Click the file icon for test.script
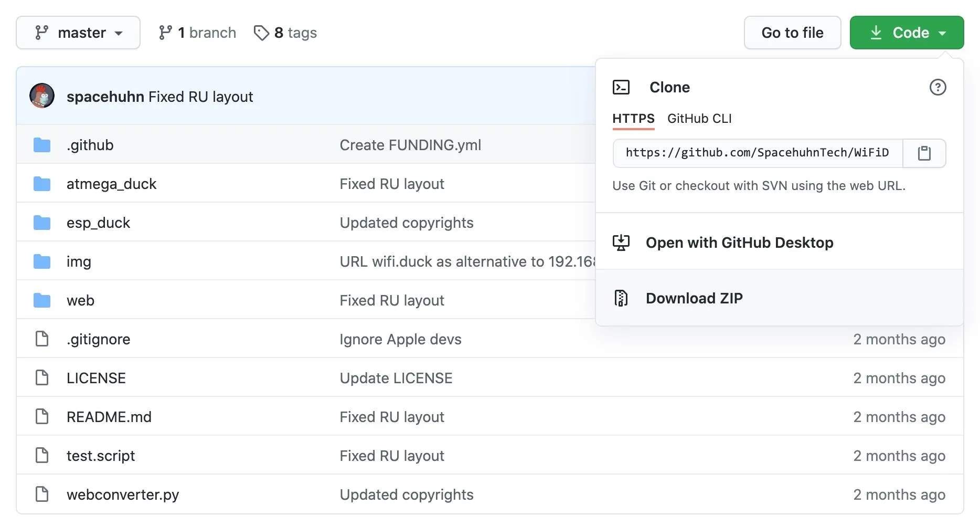 click(42, 456)
